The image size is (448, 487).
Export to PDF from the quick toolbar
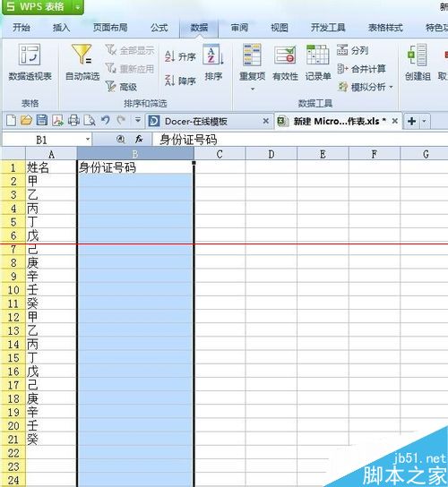(x=57, y=121)
